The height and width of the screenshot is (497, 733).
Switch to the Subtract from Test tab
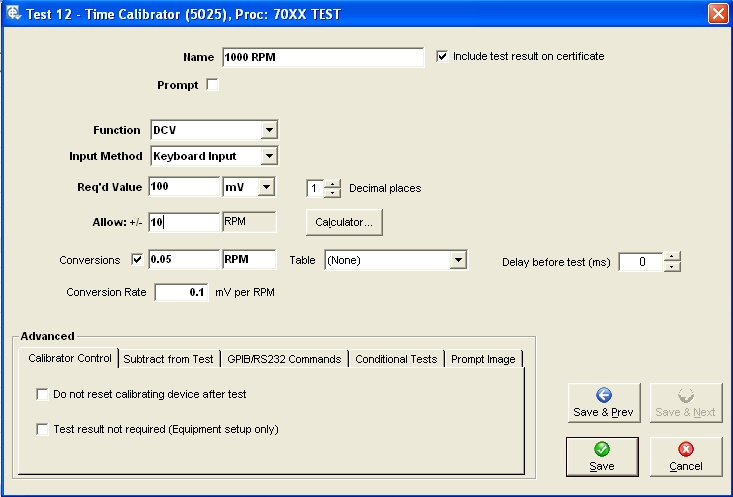click(168, 359)
